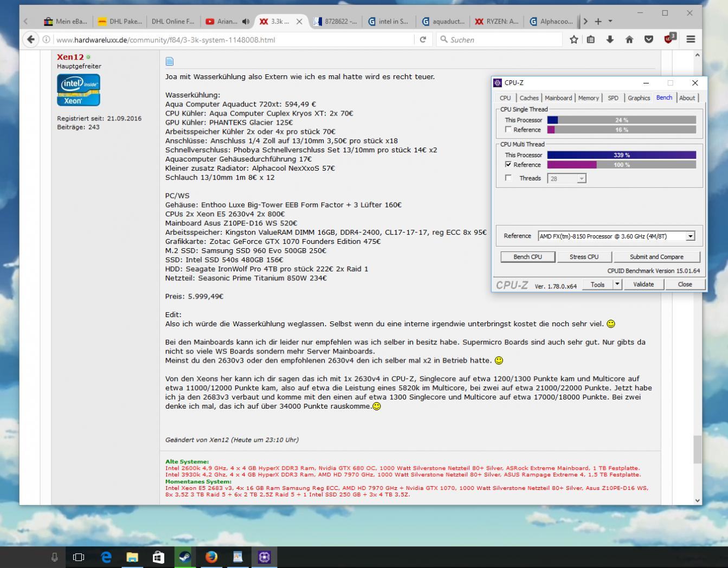
Task: Click the Bench CPU button
Action: click(527, 257)
